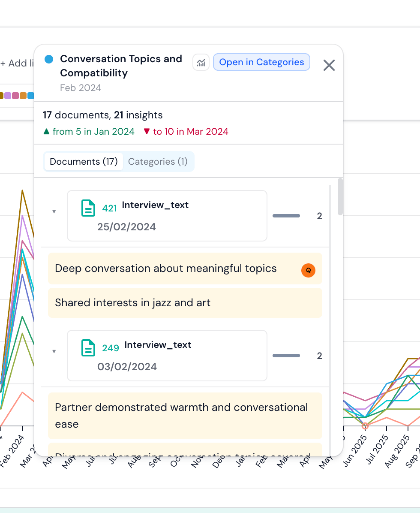
Task: Click the document icon for Interview_text 421
Action: pos(88,208)
